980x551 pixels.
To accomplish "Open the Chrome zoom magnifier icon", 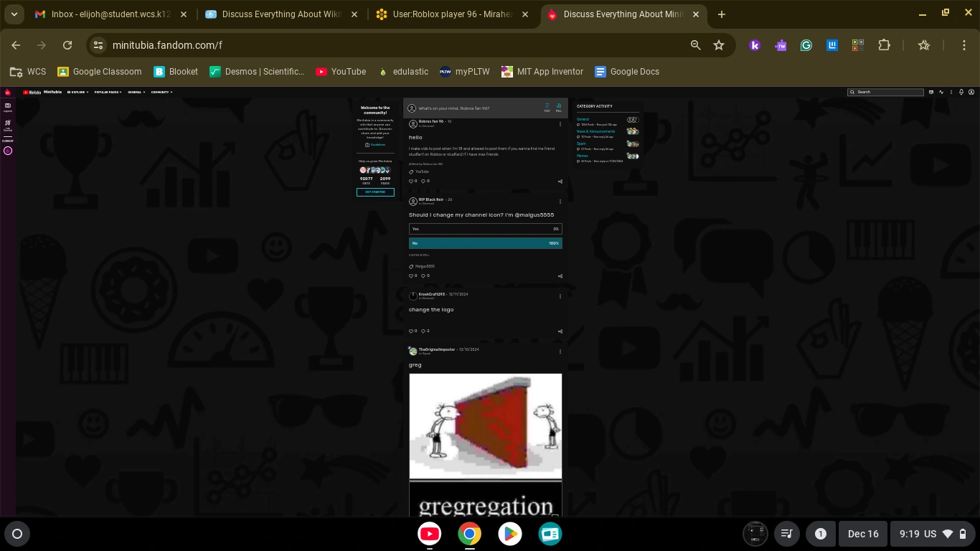I will coord(695,45).
